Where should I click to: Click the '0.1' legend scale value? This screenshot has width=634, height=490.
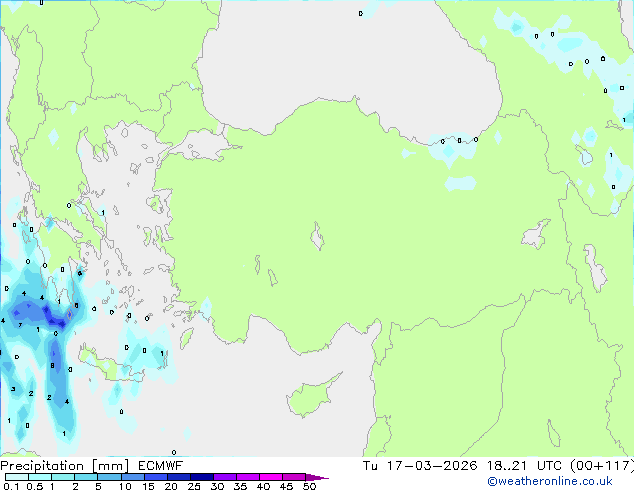[x=11, y=486]
